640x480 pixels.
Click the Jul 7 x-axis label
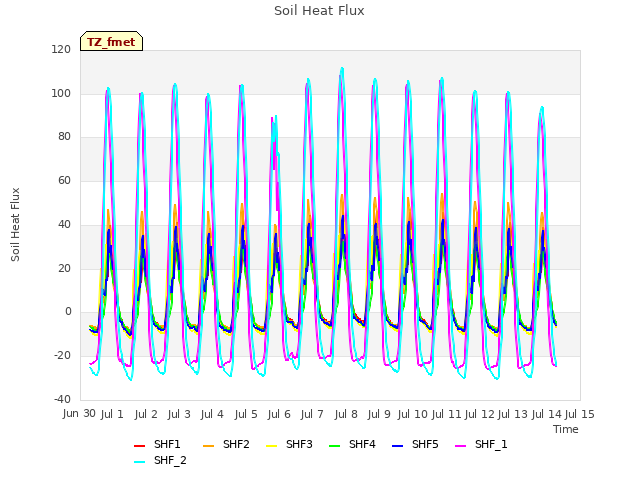312,415
